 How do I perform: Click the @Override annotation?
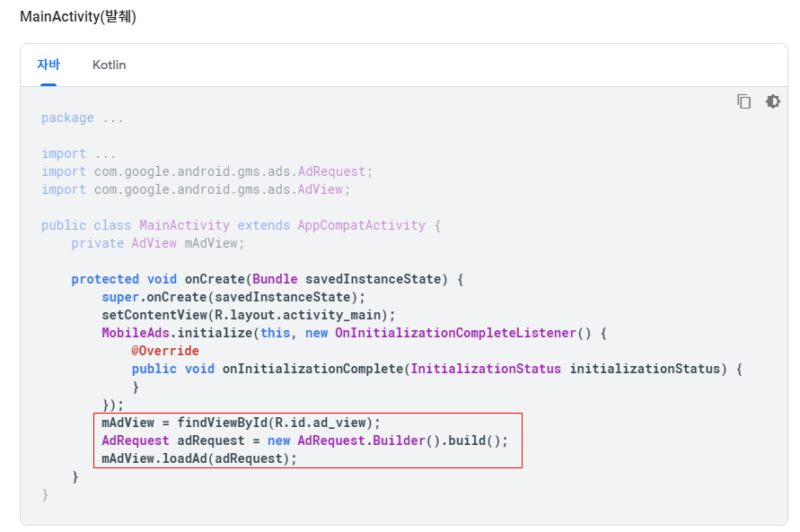click(165, 351)
